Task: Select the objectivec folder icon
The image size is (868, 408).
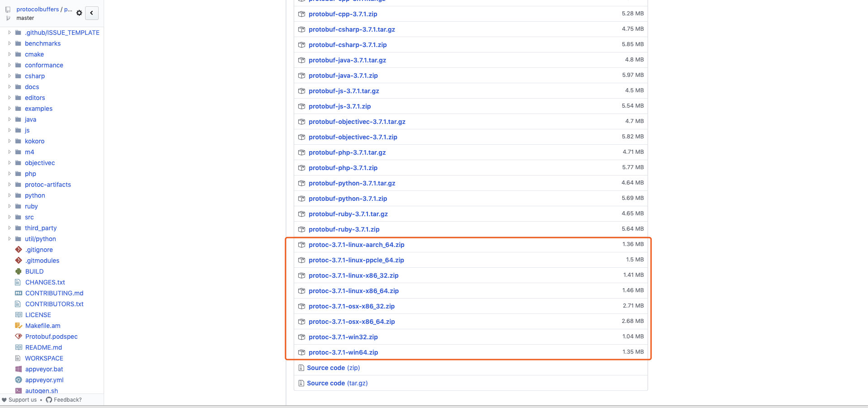Action: click(18, 163)
